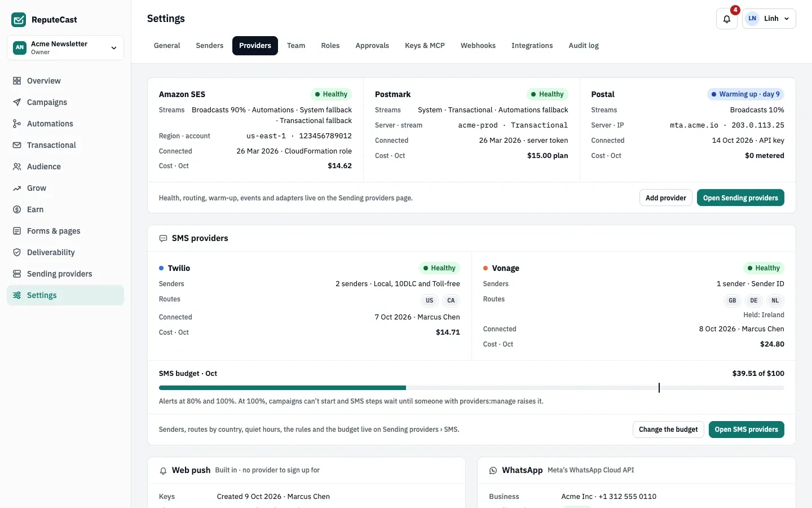Click the Deliverability shield icon

tap(17, 252)
